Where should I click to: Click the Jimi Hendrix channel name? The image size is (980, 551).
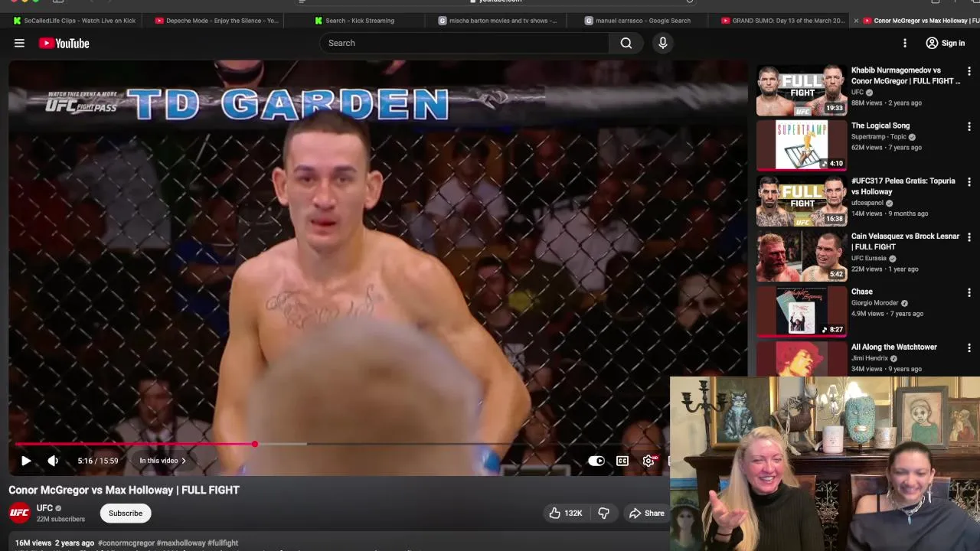pyautogui.click(x=870, y=358)
